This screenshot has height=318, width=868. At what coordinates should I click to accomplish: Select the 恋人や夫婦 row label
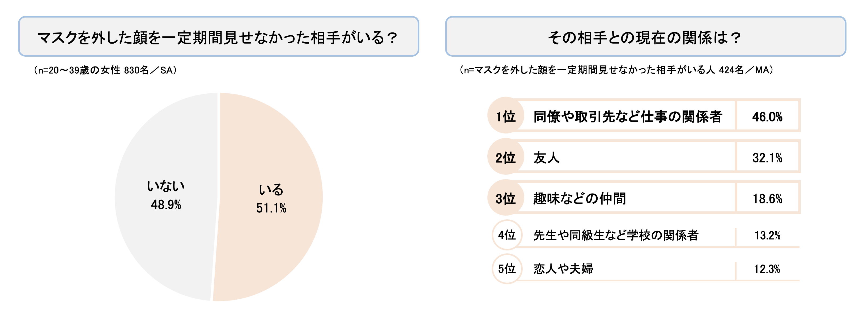tap(563, 269)
